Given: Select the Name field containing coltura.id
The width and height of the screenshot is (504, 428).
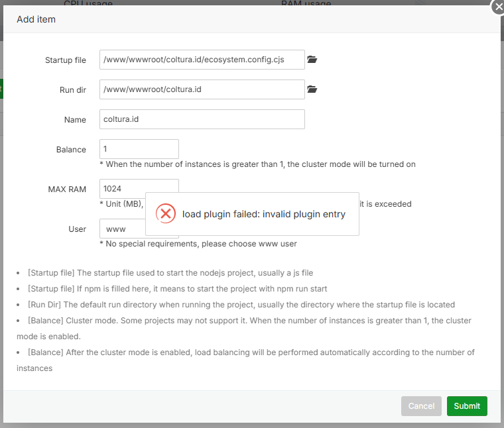Looking at the screenshot, I should coord(202,119).
